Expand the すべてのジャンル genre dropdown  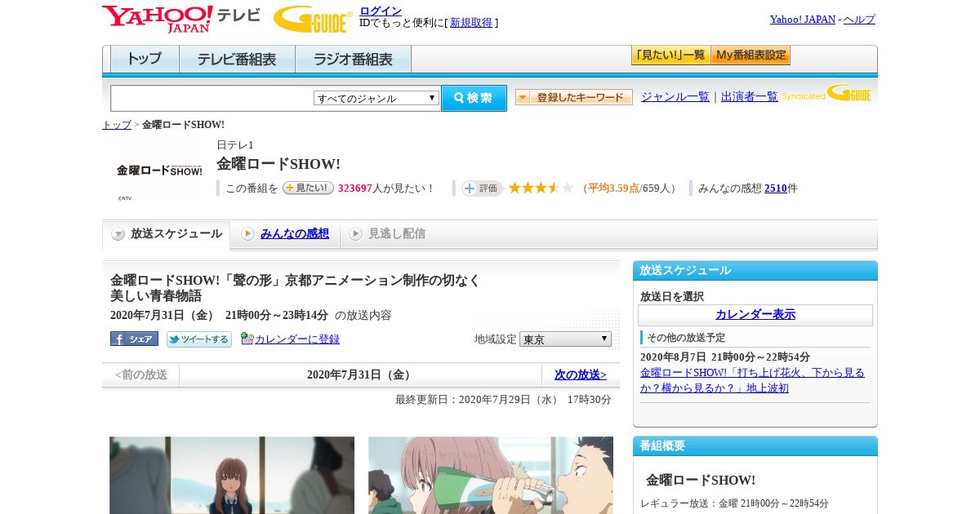coord(376,98)
